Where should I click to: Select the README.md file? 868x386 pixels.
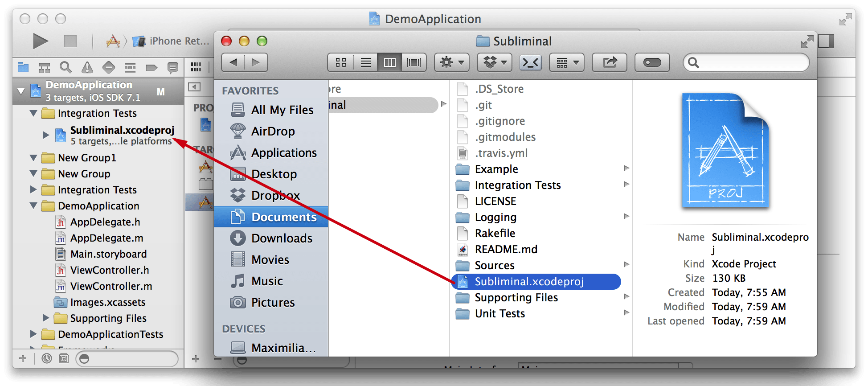pos(506,249)
